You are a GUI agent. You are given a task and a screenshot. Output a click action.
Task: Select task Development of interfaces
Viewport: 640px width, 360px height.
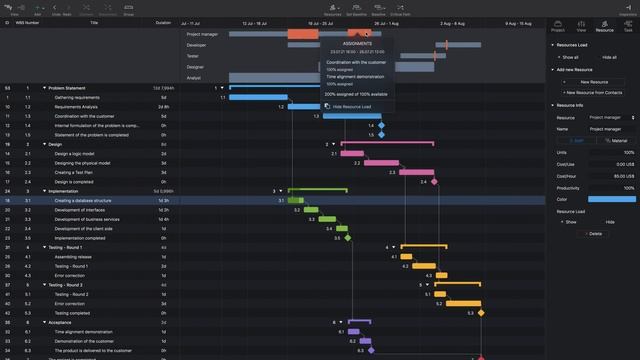pyautogui.click(x=80, y=210)
